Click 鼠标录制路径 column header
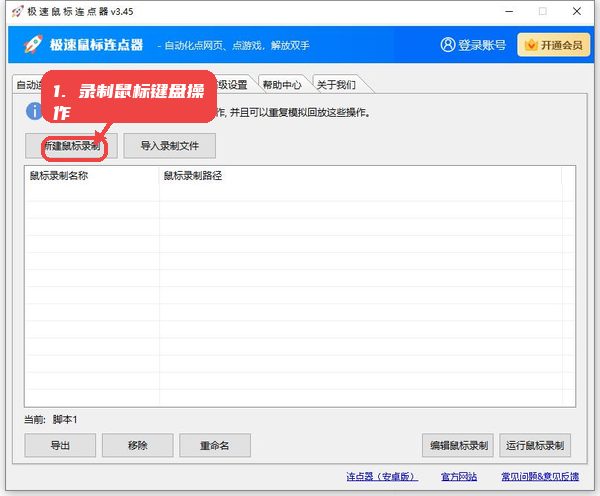This screenshot has width=600, height=496. pyautogui.click(x=360, y=176)
